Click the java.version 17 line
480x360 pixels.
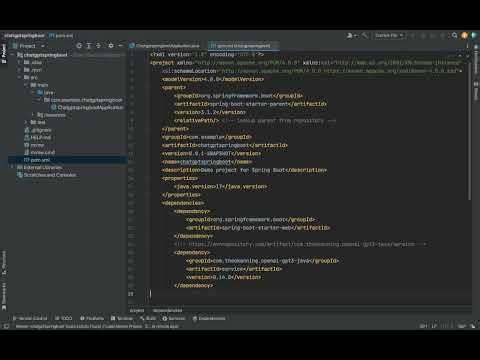(220, 187)
